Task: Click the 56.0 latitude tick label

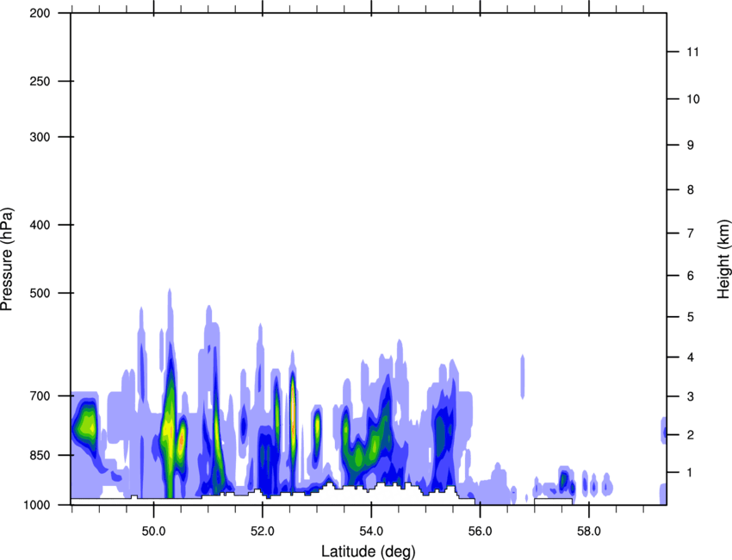Action: point(480,532)
